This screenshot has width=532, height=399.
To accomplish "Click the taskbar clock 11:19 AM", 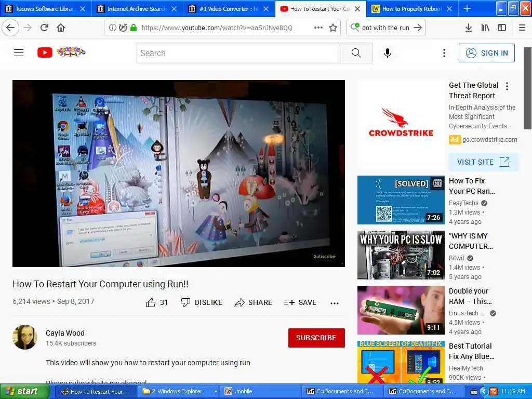I will point(513,392).
